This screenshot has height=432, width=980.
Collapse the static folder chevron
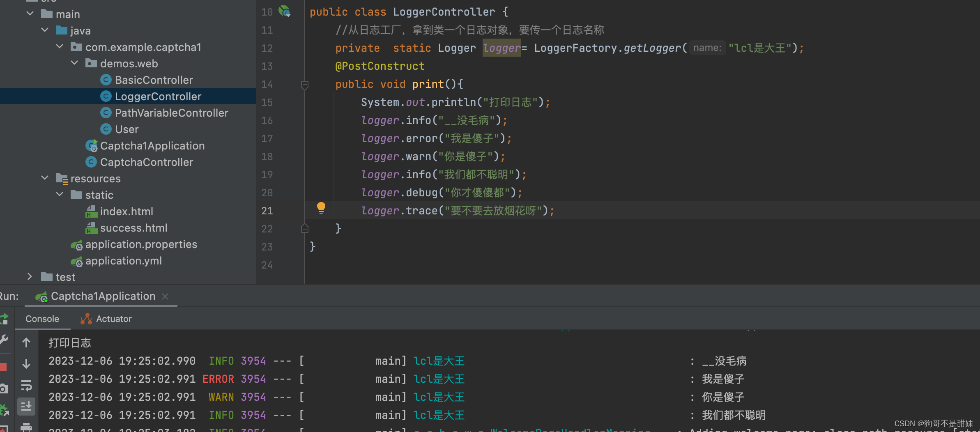coord(60,194)
